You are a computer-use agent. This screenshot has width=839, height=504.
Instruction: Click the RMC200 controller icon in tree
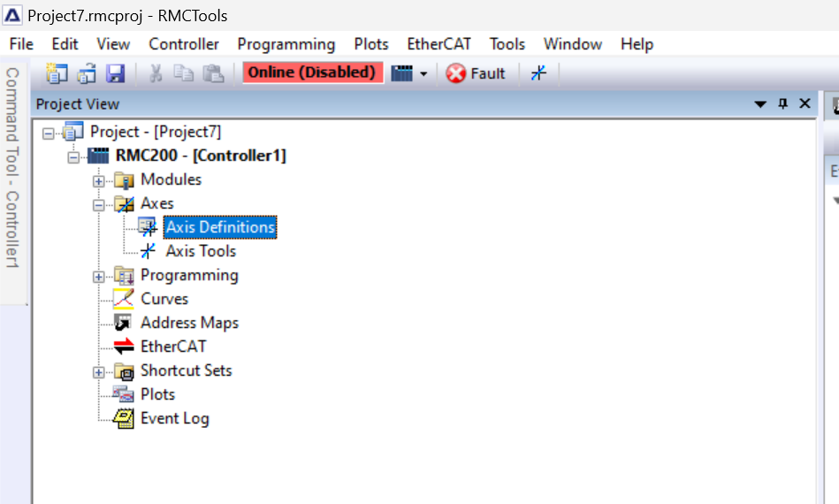(98, 156)
